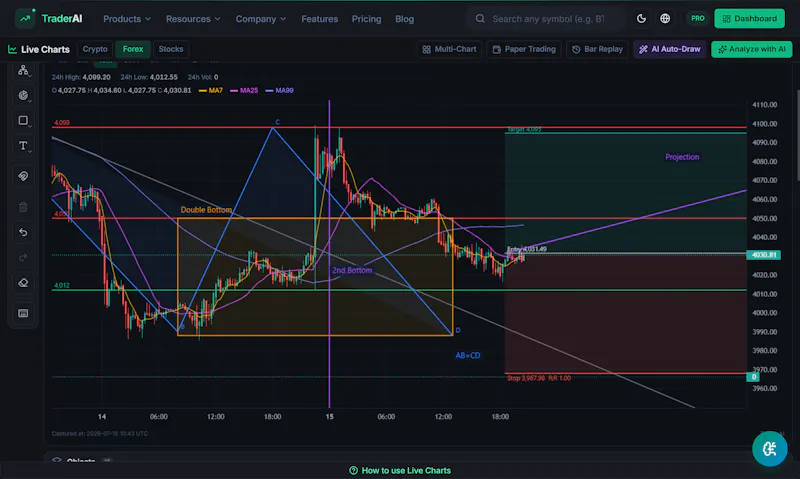Click the Live Charts chart icon
Viewport: 800px width, 479px height.
click(12, 49)
